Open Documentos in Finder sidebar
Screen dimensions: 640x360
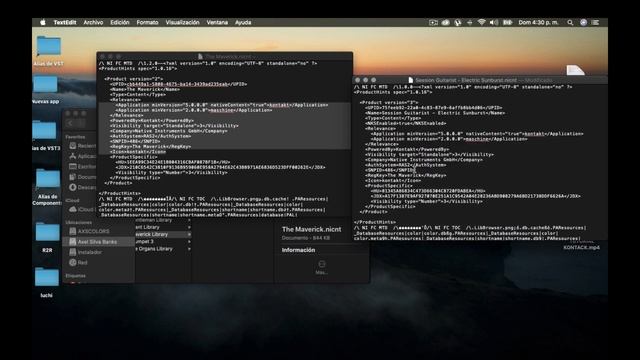(82, 177)
